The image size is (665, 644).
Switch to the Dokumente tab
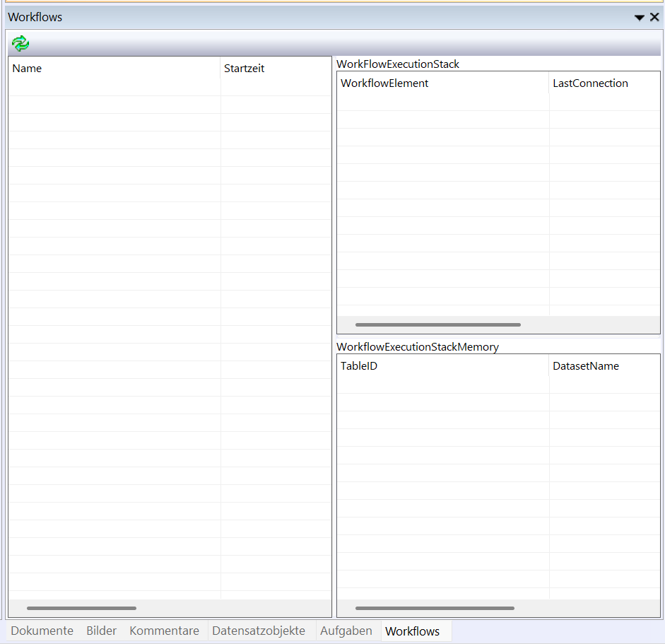(x=42, y=631)
